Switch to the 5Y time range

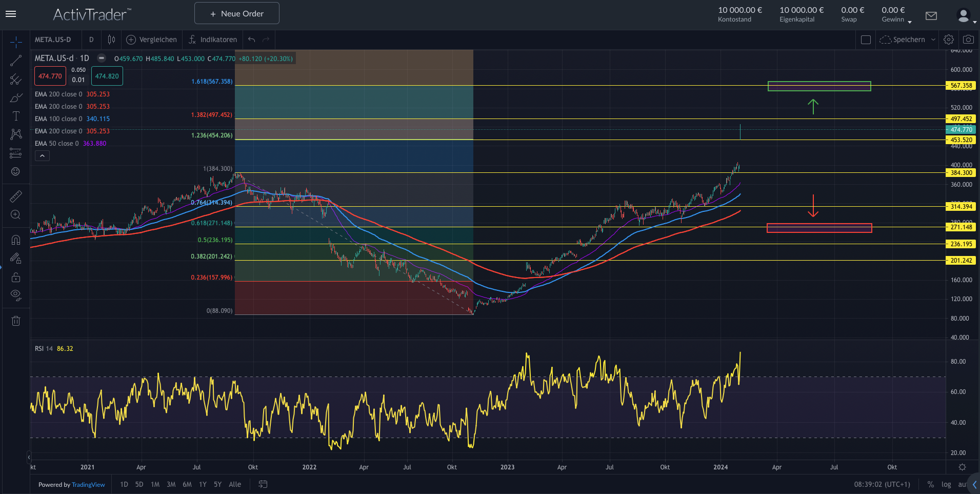[217, 484]
